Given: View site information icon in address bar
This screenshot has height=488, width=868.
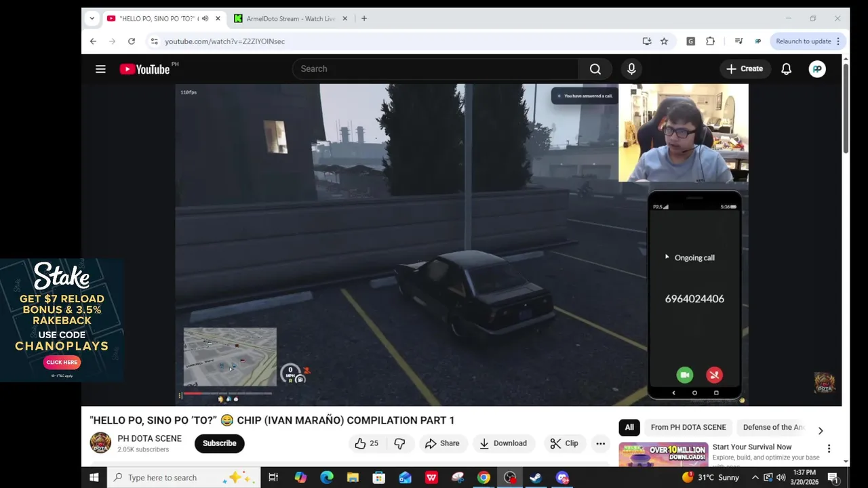Looking at the screenshot, I should click(x=155, y=41).
